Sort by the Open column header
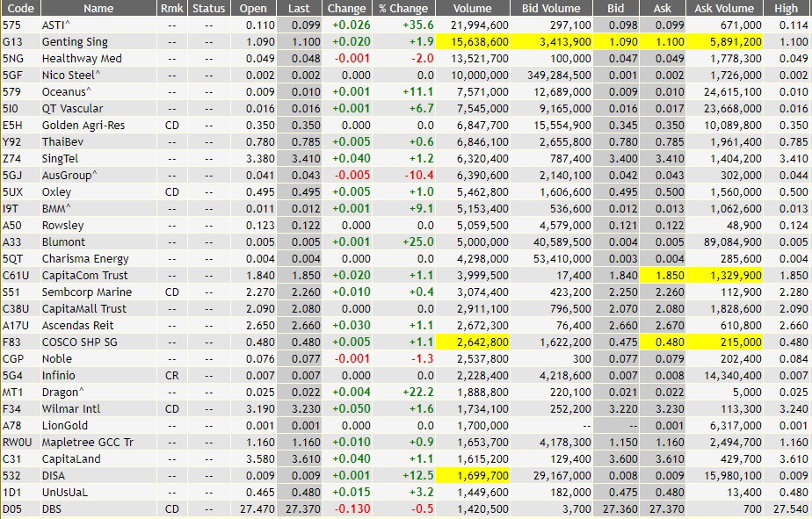The height and width of the screenshot is (519, 812). (x=253, y=8)
